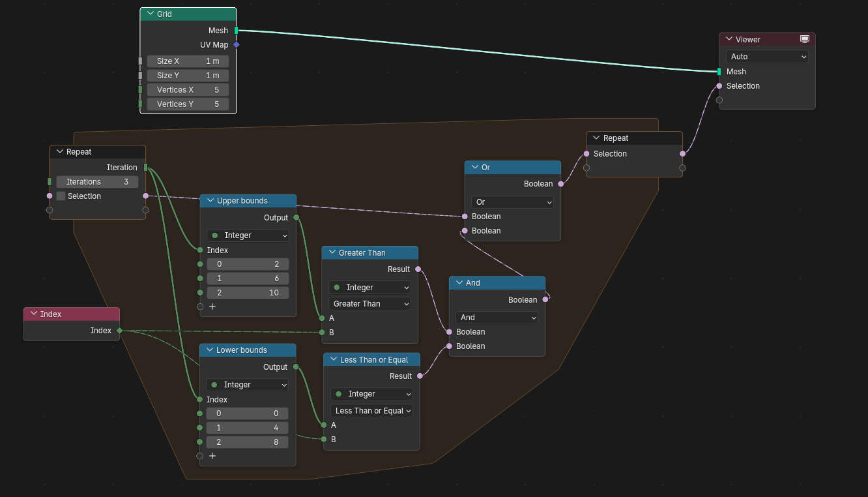Collapse the Grid node with its chevron
The width and height of the screenshot is (868, 497).
(x=151, y=14)
